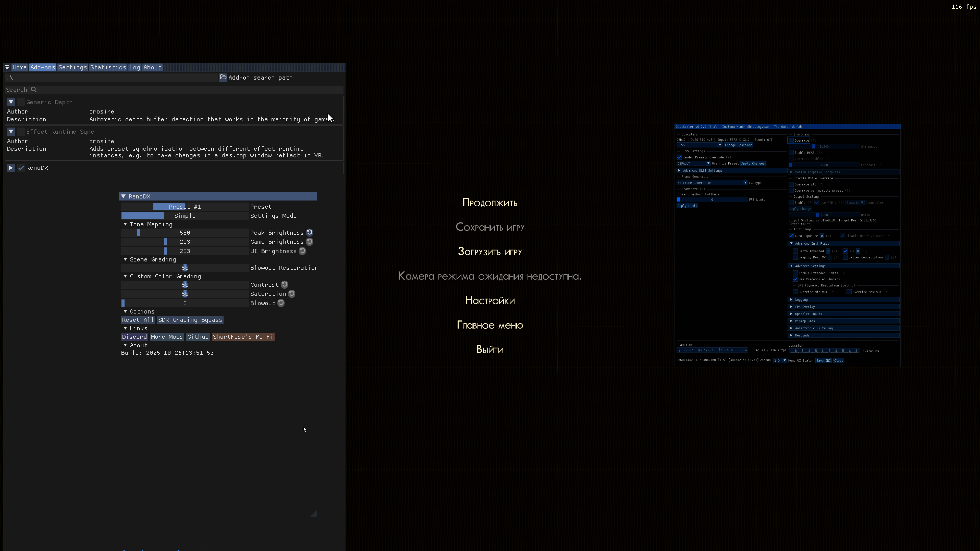Open the Statistics tab
Viewport: 980px width, 551px height.
tap(108, 67)
